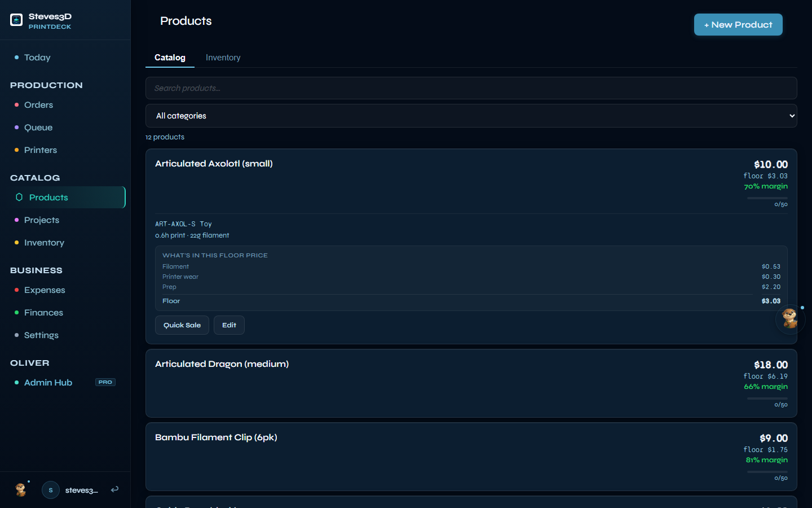Click the PRO badge next to Admin Hub
Viewport: 812px width, 508px height.
(x=105, y=382)
